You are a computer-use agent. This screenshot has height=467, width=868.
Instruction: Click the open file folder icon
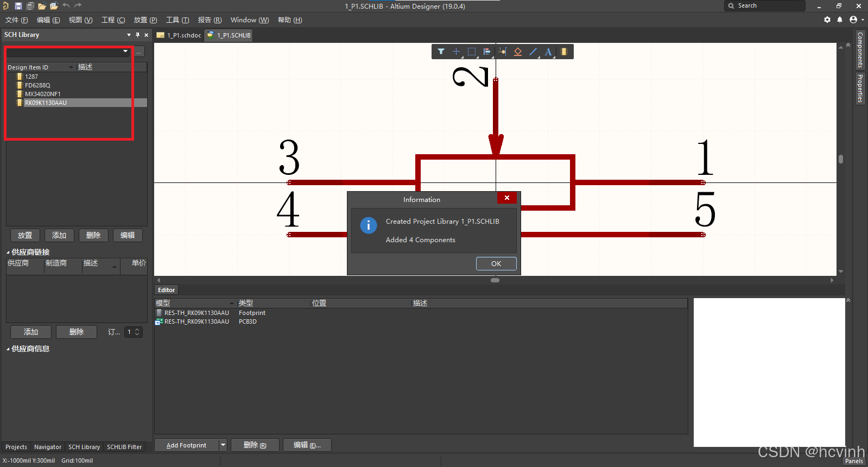click(x=42, y=6)
